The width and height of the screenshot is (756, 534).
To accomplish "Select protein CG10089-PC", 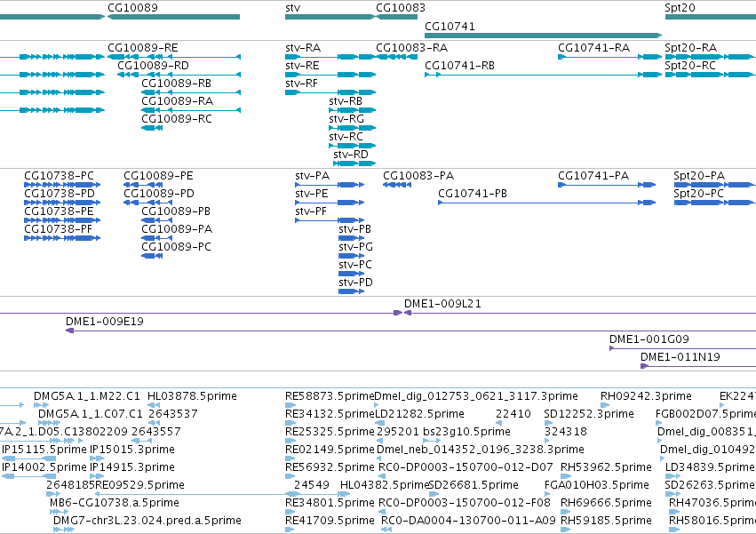I will [152, 256].
